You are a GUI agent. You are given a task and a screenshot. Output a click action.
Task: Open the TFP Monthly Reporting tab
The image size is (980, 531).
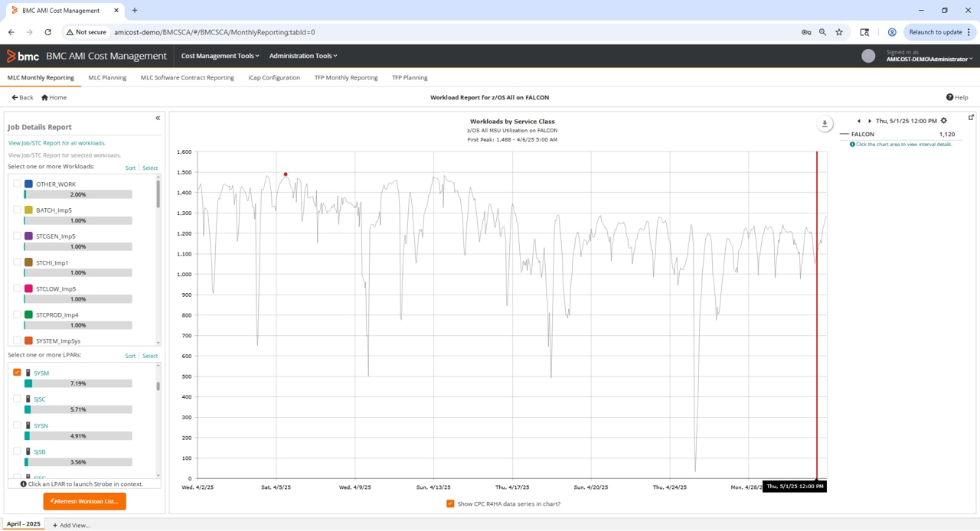[345, 77]
